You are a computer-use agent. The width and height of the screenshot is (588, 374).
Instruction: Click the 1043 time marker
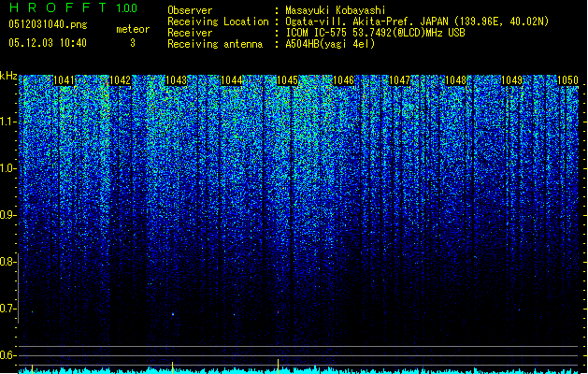pyautogui.click(x=176, y=80)
